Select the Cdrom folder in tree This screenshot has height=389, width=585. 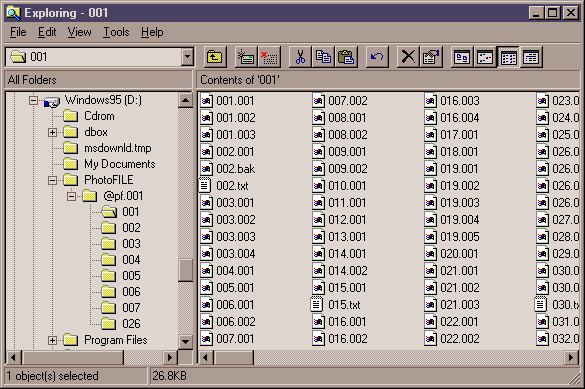(x=89, y=116)
